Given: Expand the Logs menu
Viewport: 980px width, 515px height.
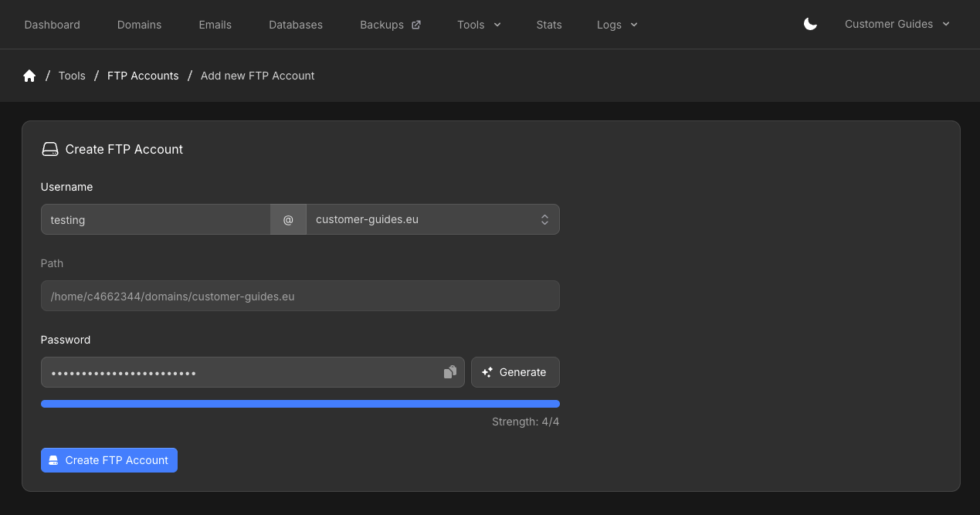Looking at the screenshot, I should 617,25.
